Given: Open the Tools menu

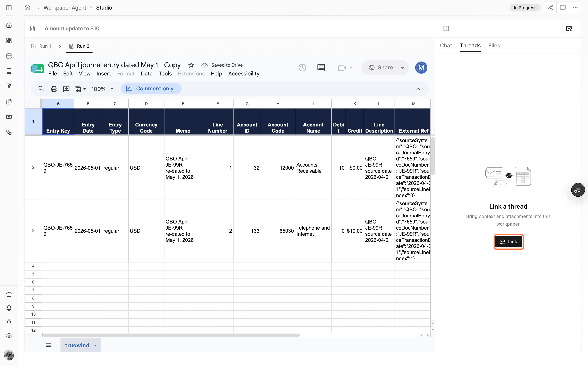Looking at the screenshot, I should coord(165,74).
